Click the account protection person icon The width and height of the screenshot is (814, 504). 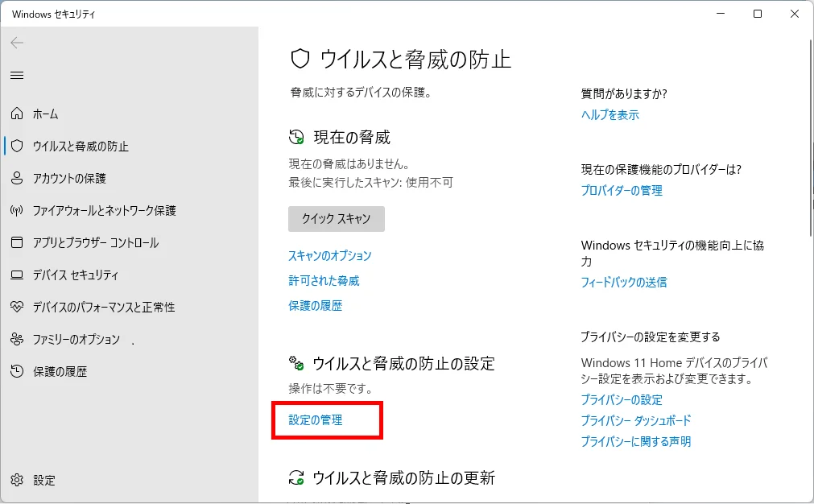[17, 178]
